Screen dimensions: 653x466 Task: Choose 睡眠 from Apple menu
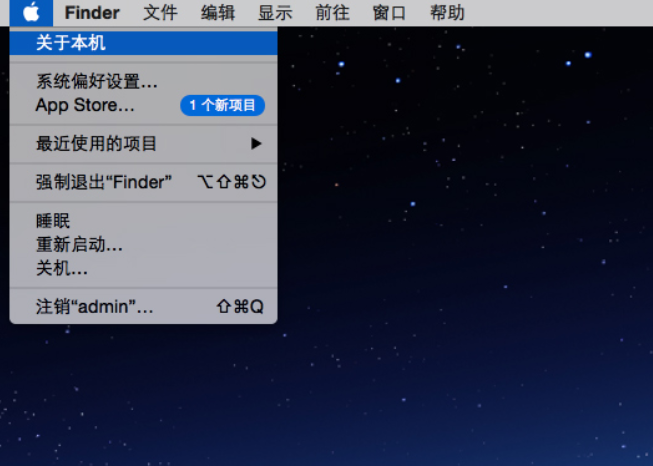coord(143,221)
